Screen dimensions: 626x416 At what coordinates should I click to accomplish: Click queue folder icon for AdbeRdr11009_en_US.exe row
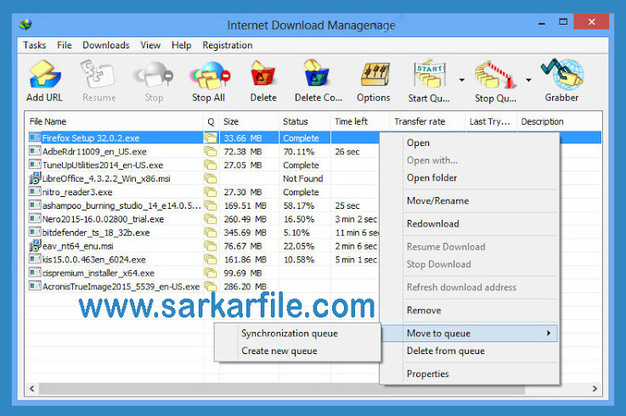pyautogui.click(x=210, y=152)
